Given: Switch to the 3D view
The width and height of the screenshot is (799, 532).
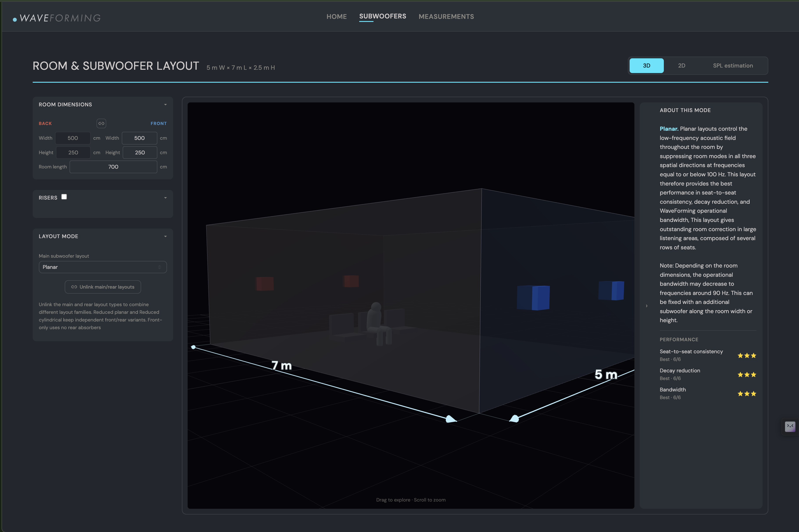Looking at the screenshot, I should [x=646, y=66].
